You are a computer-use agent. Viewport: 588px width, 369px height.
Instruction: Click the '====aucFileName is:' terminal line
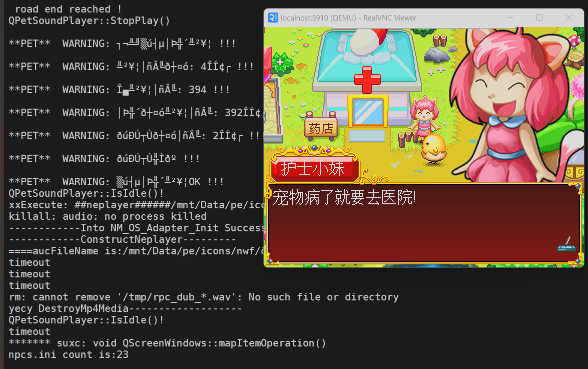click(136, 251)
